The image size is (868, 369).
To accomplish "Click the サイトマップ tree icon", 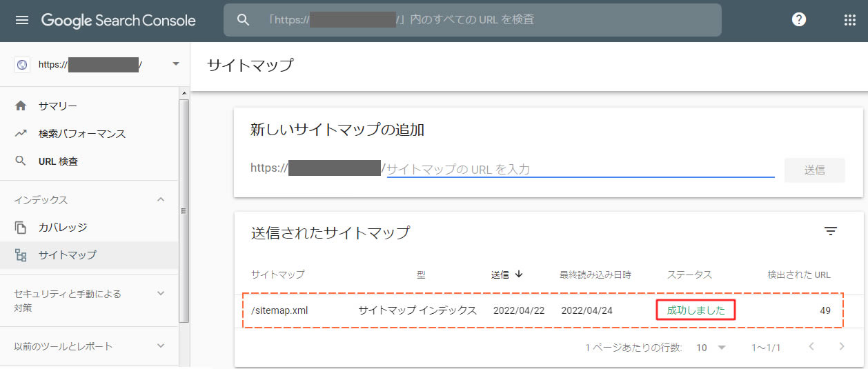I will coord(21,255).
